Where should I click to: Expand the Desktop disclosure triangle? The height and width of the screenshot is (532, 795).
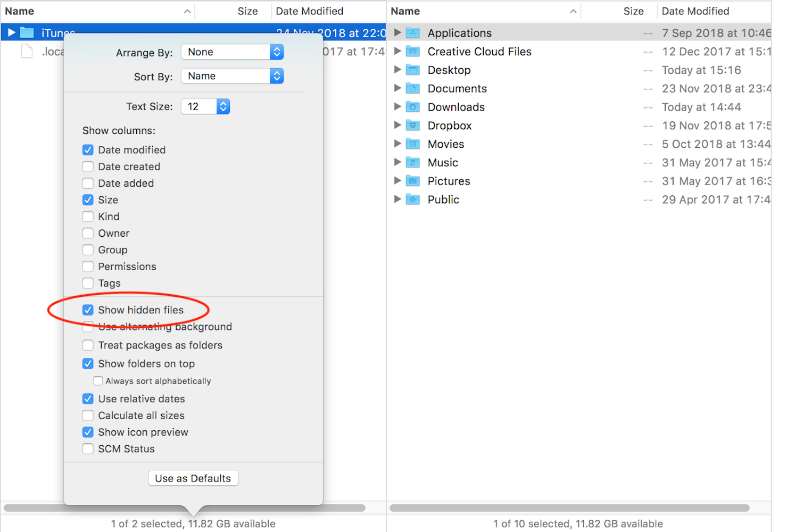point(398,70)
